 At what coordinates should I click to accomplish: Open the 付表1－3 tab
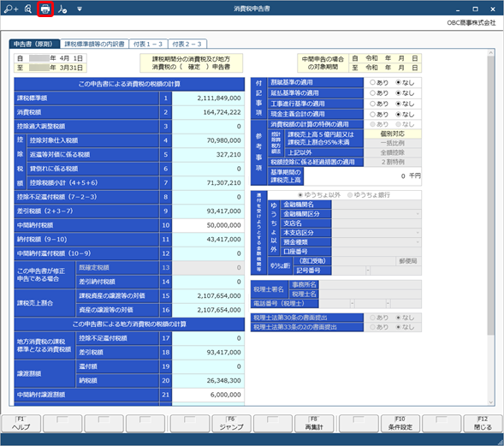(x=148, y=44)
